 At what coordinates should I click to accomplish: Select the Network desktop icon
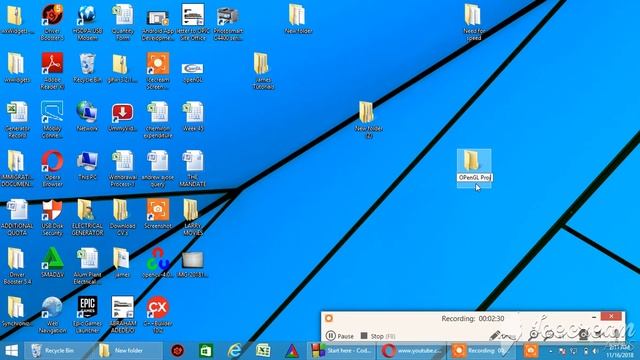tap(87, 116)
